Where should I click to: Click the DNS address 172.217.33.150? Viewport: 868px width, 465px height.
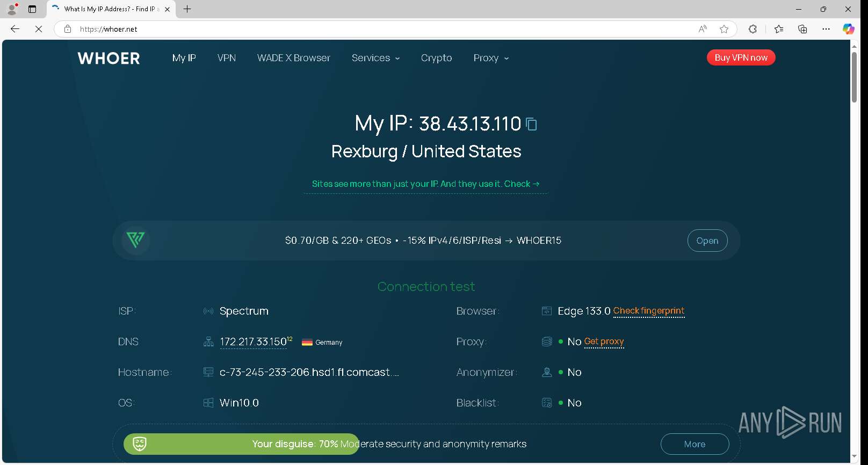253,342
